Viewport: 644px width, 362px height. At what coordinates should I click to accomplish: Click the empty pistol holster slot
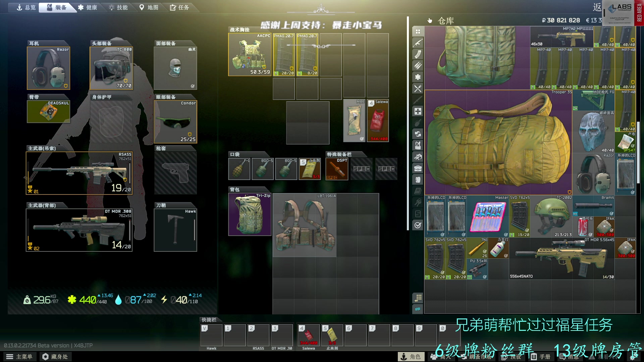(x=175, y=173)
